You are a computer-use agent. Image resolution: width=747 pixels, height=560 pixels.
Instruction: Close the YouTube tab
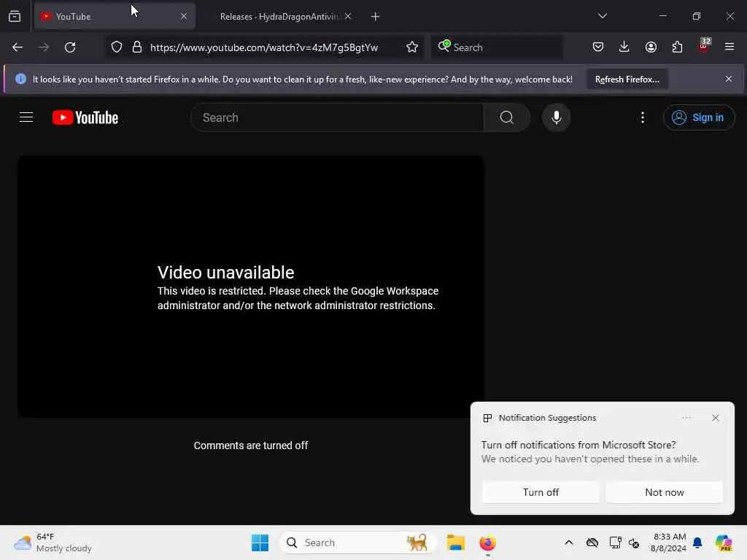184,16
